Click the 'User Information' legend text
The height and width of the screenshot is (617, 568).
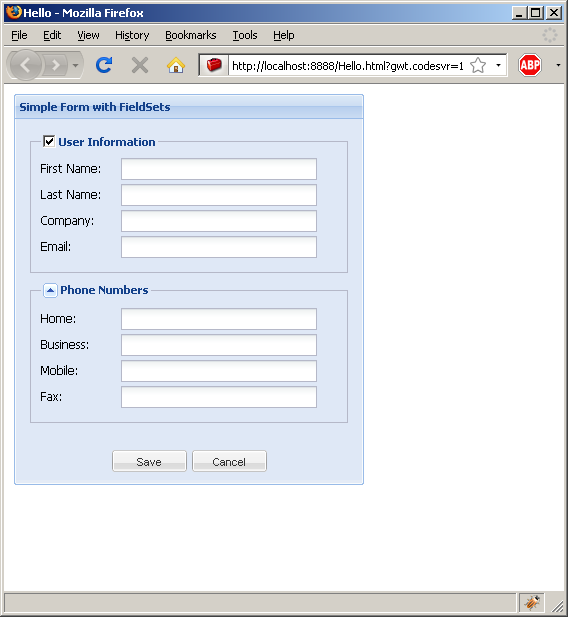coord(107,142)
